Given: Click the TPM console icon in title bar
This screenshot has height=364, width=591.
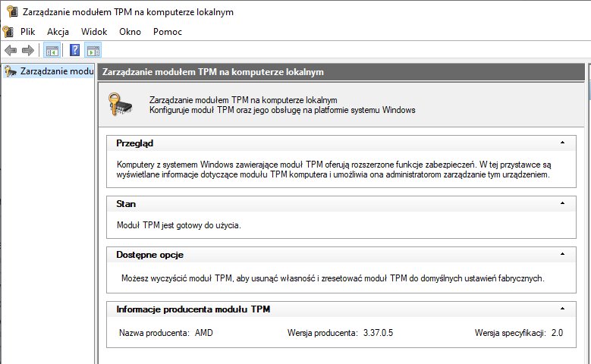Looking at the screenshot, I should point(12,11).
